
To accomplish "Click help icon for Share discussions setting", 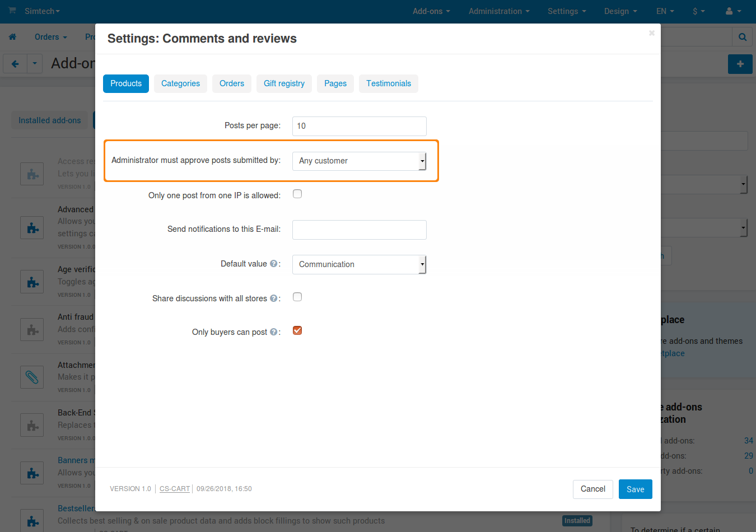I will coord(273,298).
